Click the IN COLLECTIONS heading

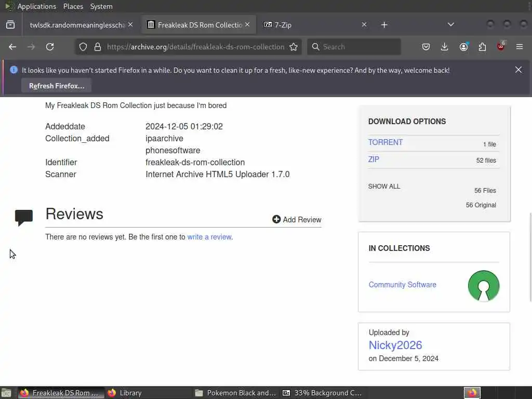[399, 248]
